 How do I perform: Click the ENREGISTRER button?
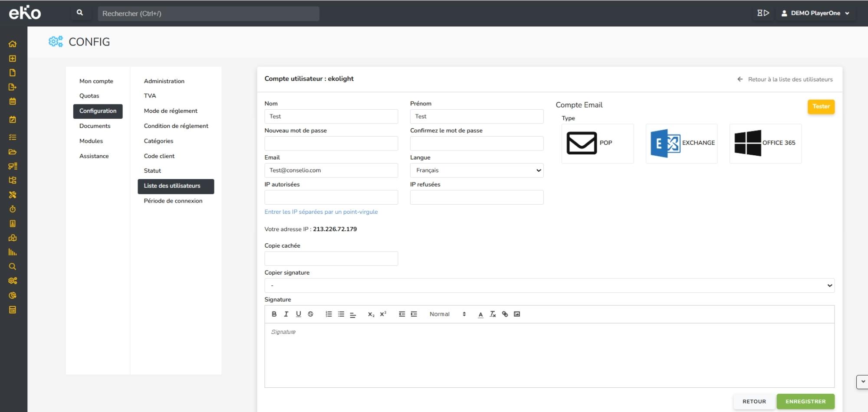pyautogui.click(x=805, y=402)
